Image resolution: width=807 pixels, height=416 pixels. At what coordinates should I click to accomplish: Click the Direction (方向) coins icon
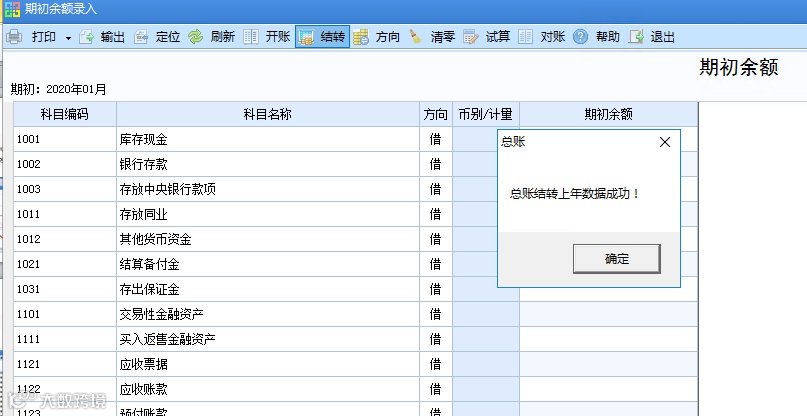point(361,37)
